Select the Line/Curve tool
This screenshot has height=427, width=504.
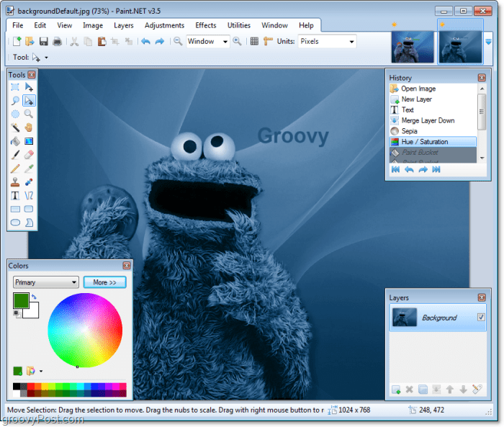point(29,195)
